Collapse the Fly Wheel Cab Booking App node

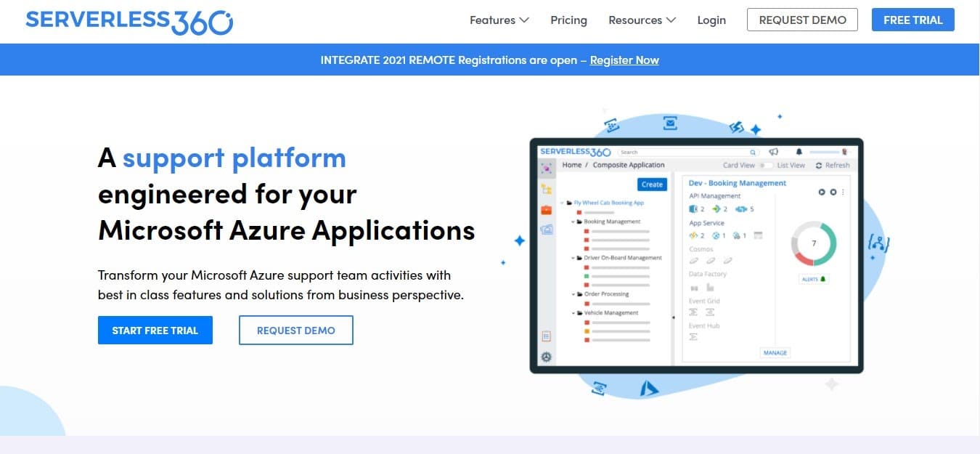pyautogui.click(x=562, y=203)
